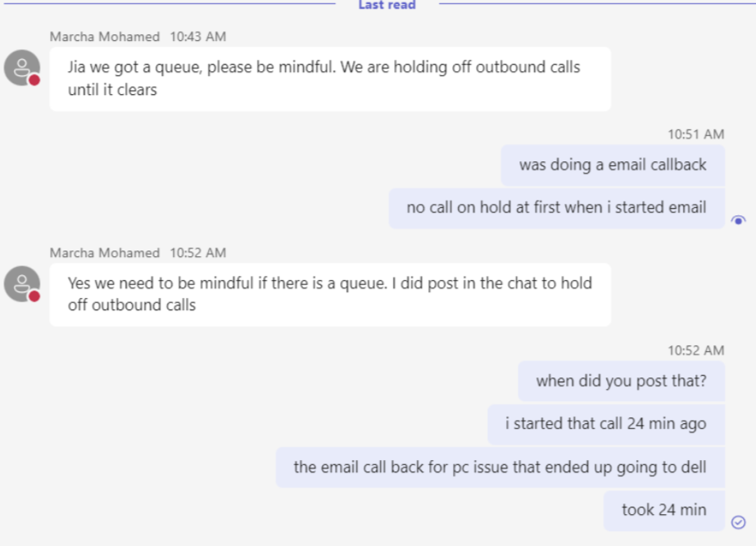
Task: Select the message about the issue going to Dell
Action: click(500, 467)
